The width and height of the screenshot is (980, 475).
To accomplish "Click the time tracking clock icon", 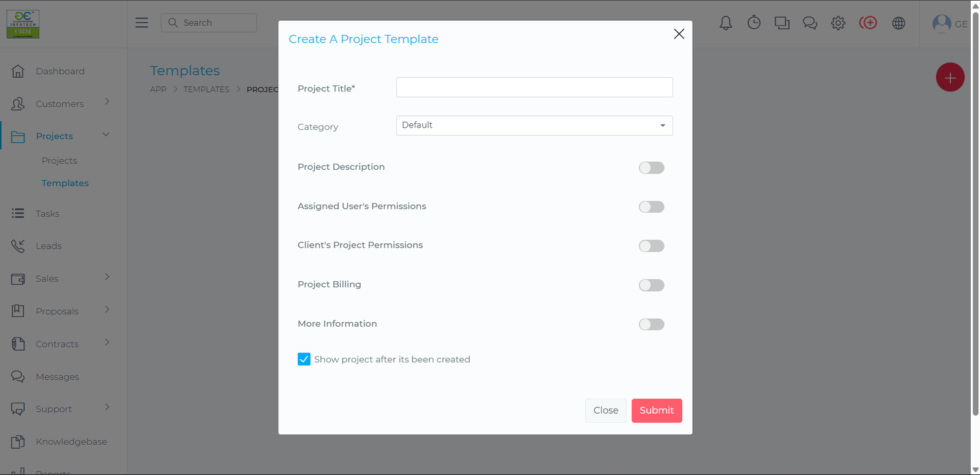I will [753, 23].
